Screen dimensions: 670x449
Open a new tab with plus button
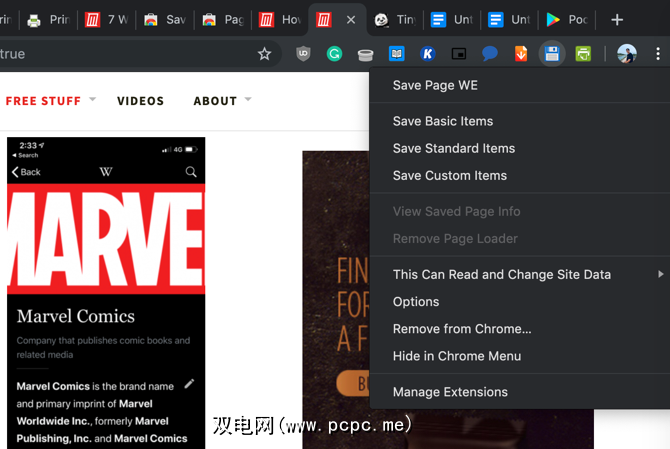click(617, 20)
